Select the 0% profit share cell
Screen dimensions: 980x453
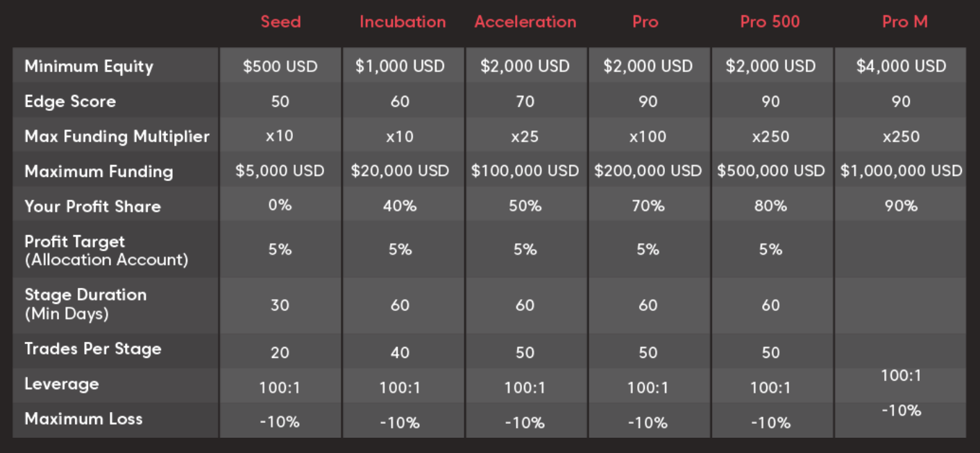(280, 205)
